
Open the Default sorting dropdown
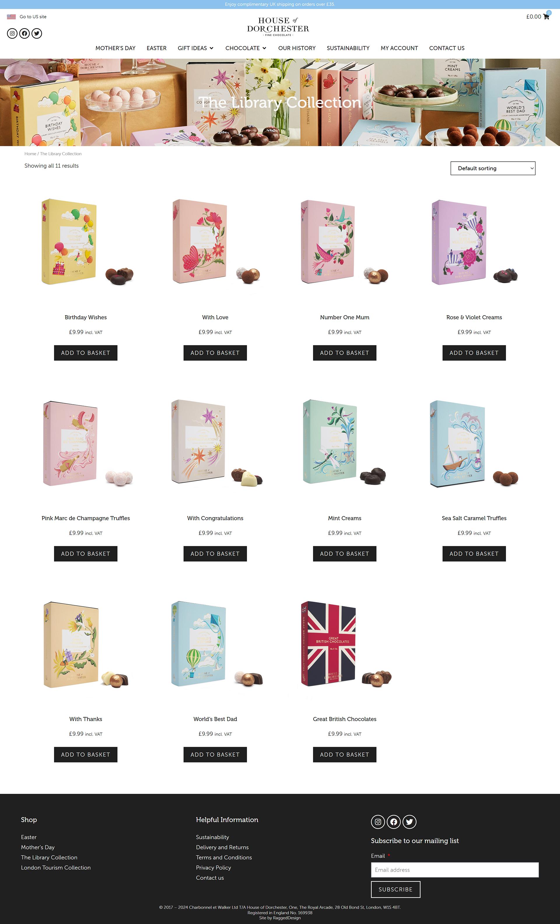click(x=493, y=168)
